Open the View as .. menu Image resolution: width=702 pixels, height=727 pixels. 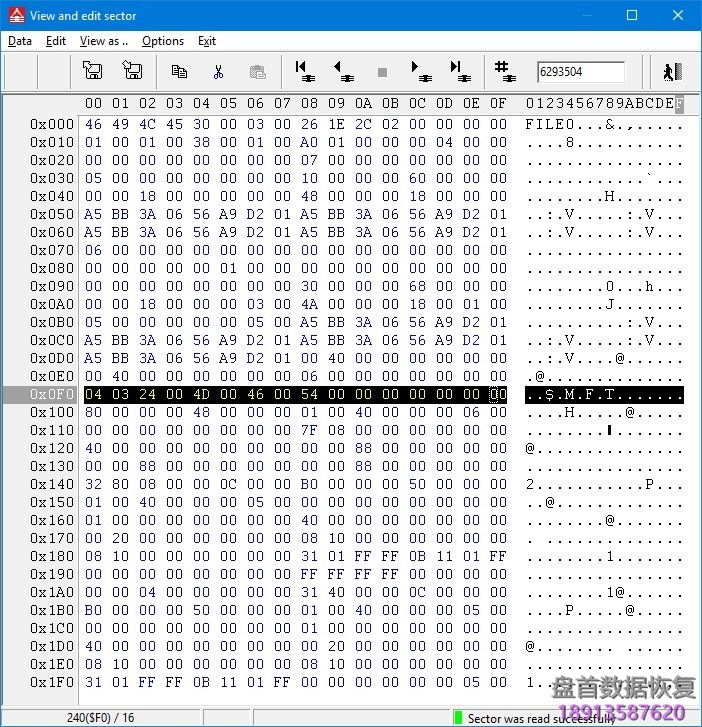[104, 41]
